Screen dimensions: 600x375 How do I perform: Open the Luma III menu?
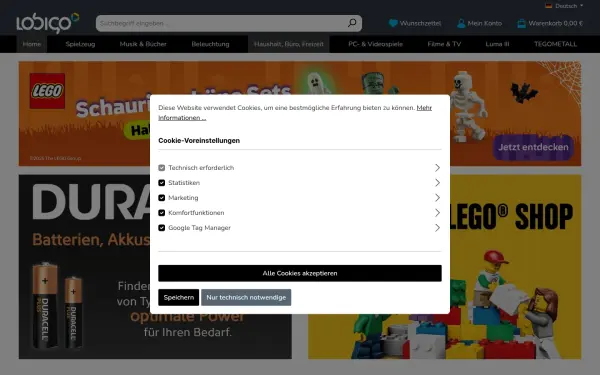[x=497, y=44]
